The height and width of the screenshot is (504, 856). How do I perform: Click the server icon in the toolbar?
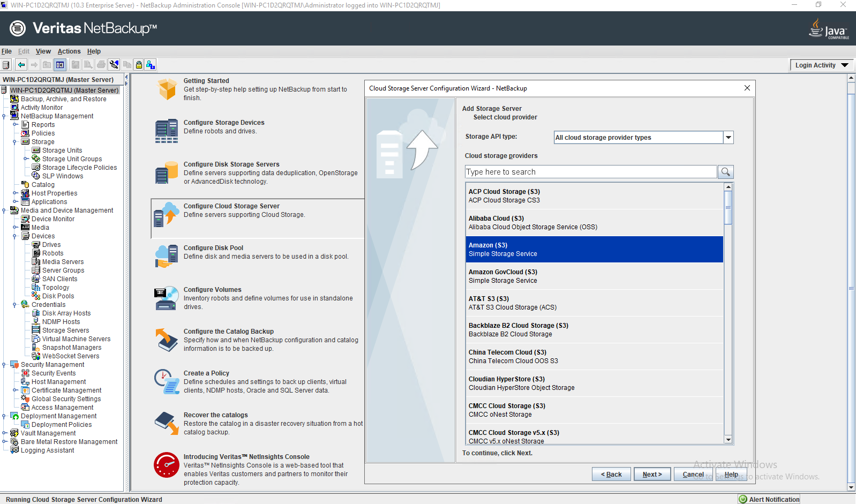6,65
